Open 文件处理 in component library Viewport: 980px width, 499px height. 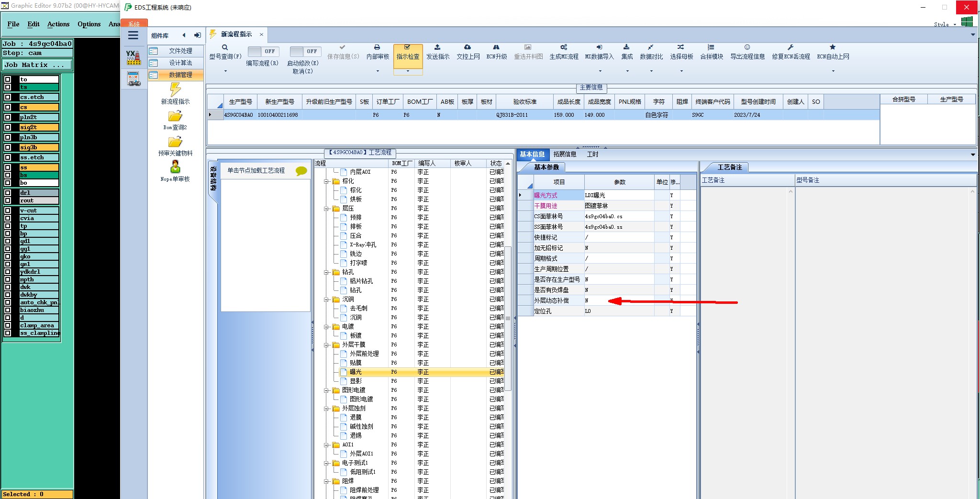[x=176, y=51]
